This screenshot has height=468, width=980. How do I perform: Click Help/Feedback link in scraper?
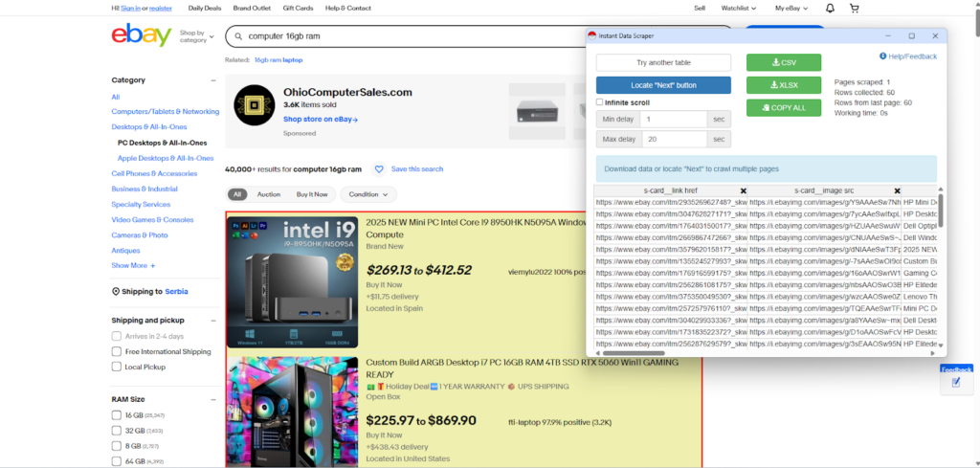(912, 56)
